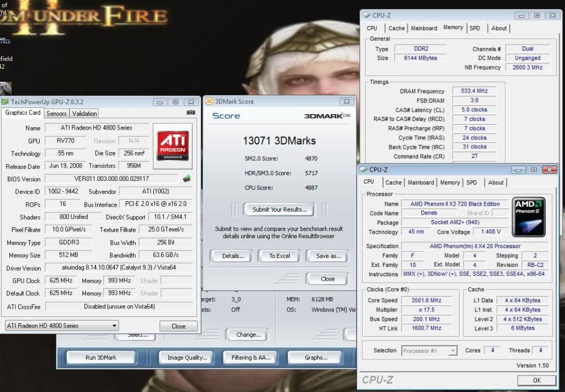Export the score with To Excel
The width and height of the screenshot is (565, 392).
[280, 256]
